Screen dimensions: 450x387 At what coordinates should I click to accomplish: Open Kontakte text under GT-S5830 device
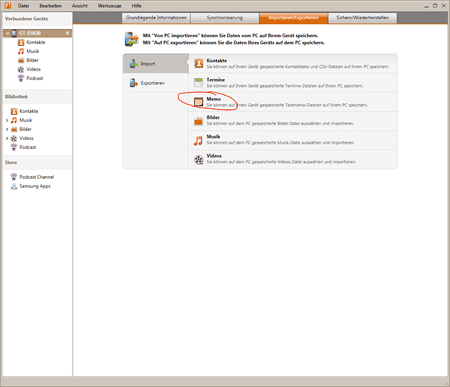coord(36,42)
